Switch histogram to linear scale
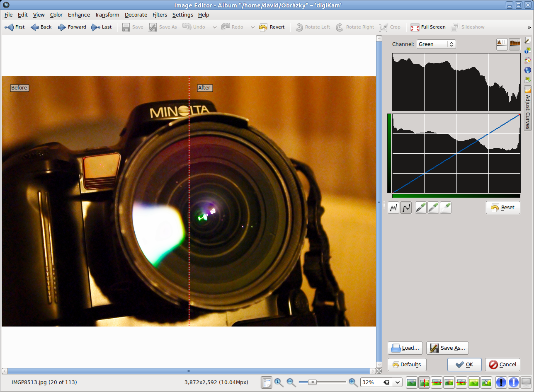This screenshot has width=534, height=392. tap(502, 44)
